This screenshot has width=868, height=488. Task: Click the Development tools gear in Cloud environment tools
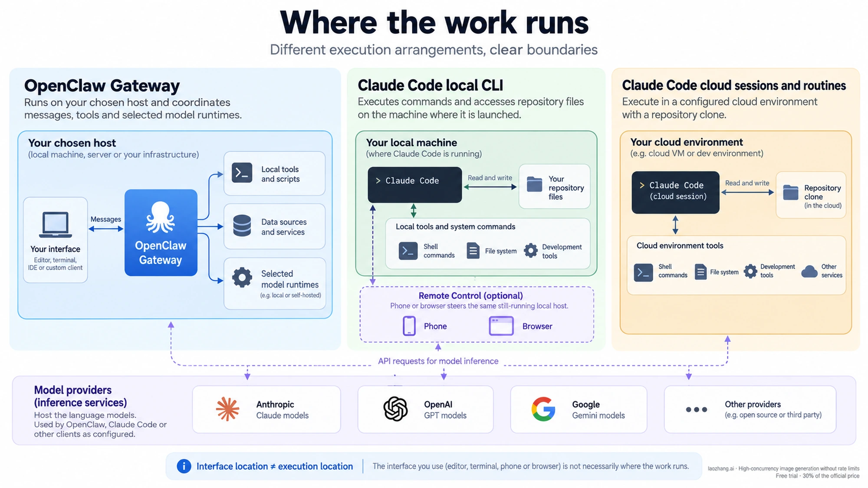click(750, 271)
